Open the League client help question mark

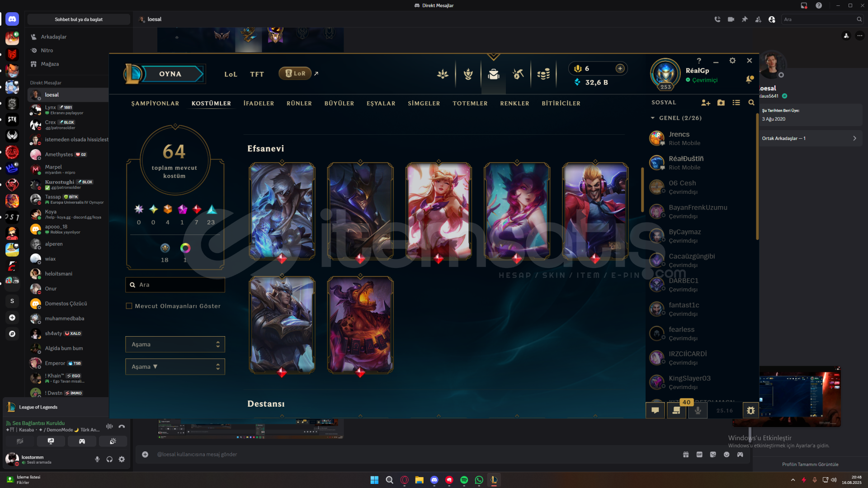(699, 61)
